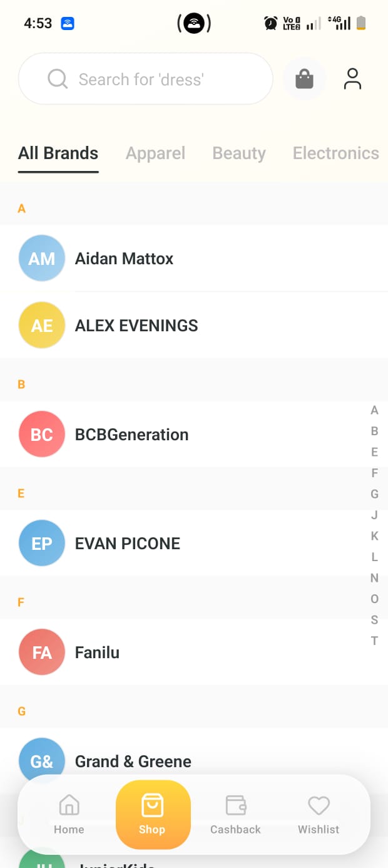Jump to letter T in alphabet index
This screenshot has height=868, width=388.
(374, 641)
